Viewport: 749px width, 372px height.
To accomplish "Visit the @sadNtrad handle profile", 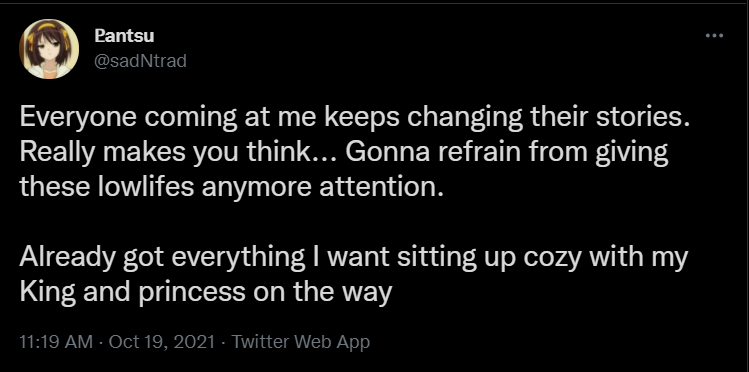I will click(140, 61).
